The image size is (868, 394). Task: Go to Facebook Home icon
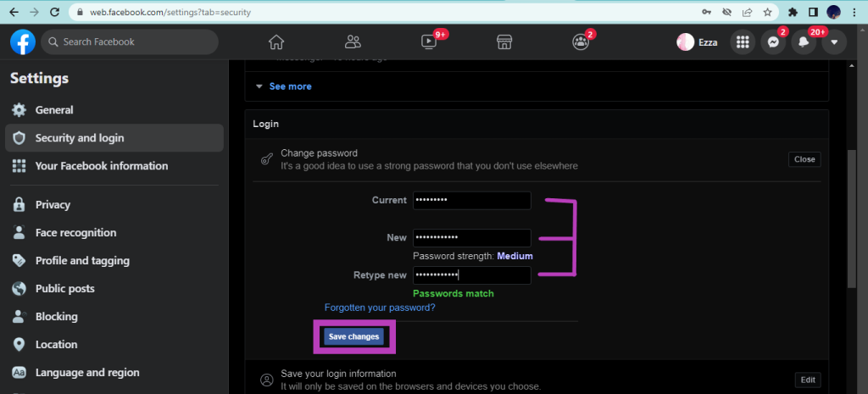(x=275, y=42)
